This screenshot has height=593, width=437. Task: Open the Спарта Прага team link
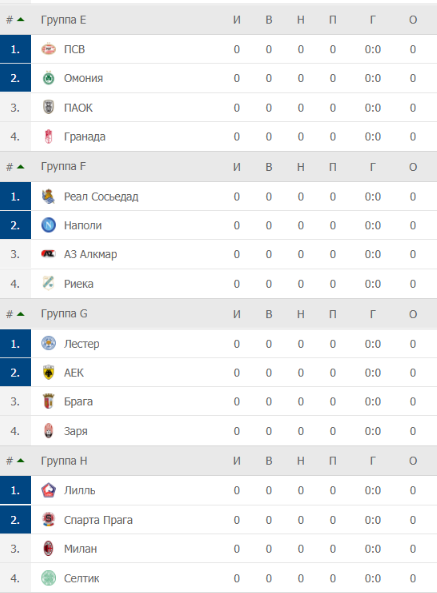(98, 520)
